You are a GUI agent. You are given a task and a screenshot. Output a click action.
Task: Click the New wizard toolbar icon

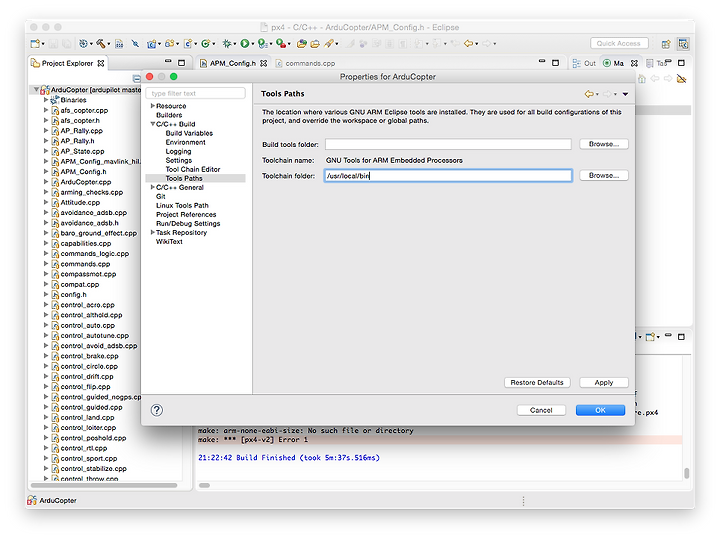click(x=35, y=44)
